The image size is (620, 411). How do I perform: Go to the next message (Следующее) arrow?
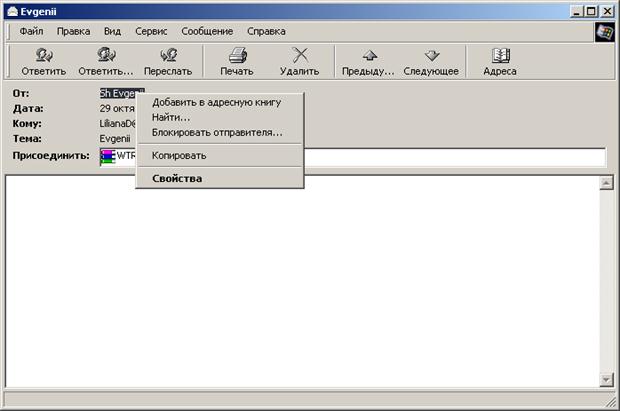point(432,55)
